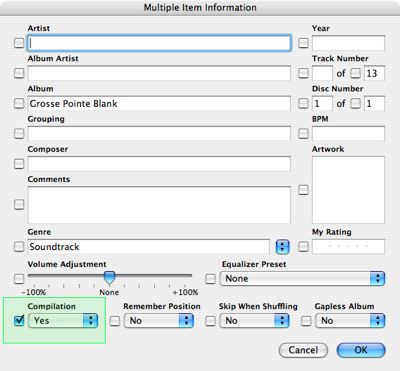Click the Year input field
400x371 pixels.
click(x=348, y=43)
